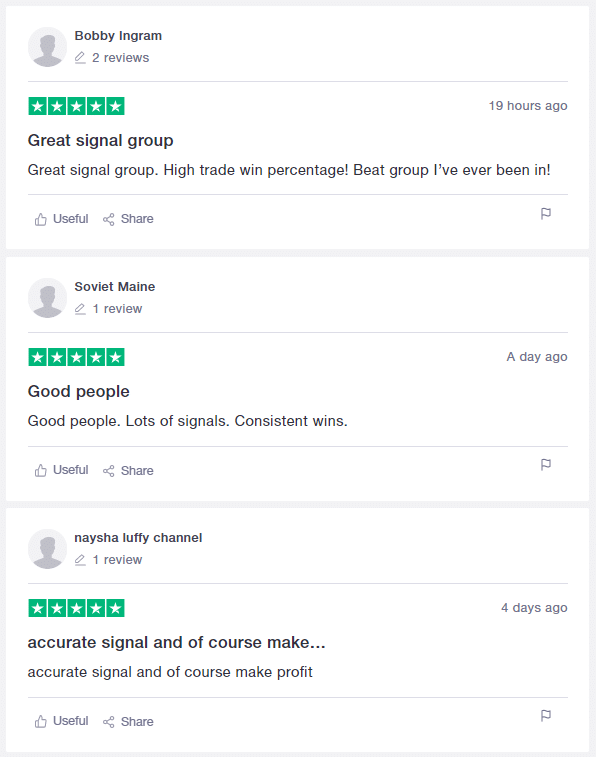The height and width of the screenshot is (757, 596).
Task: Click share icon on Bobby Ingram's review
Action: coord(109,219)
